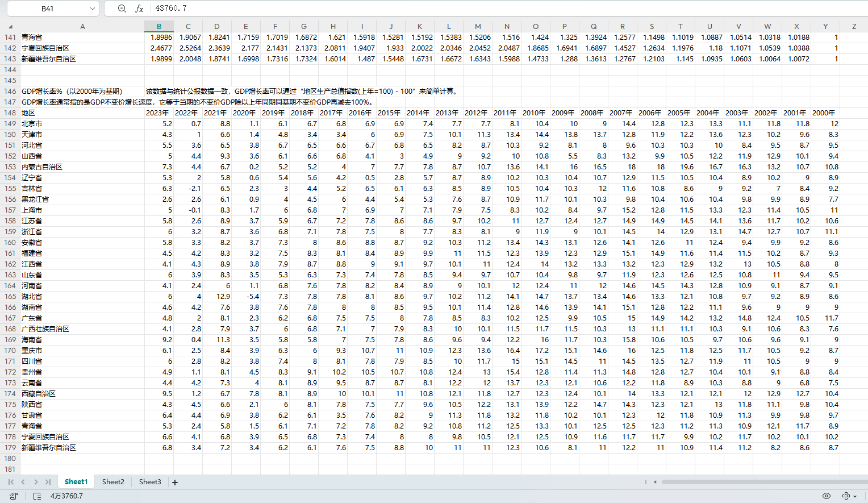Click the next sheet navigation arrow
This screenshot has width=868, height=503.
[35, 481]
